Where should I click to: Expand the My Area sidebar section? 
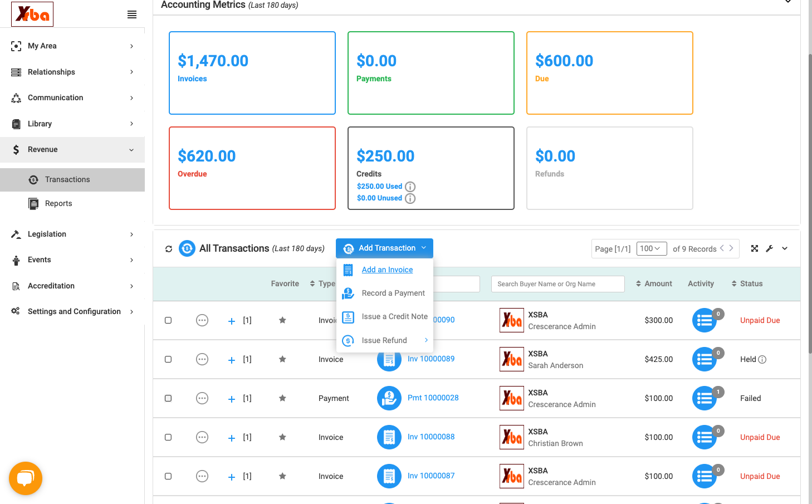(72, 46)
